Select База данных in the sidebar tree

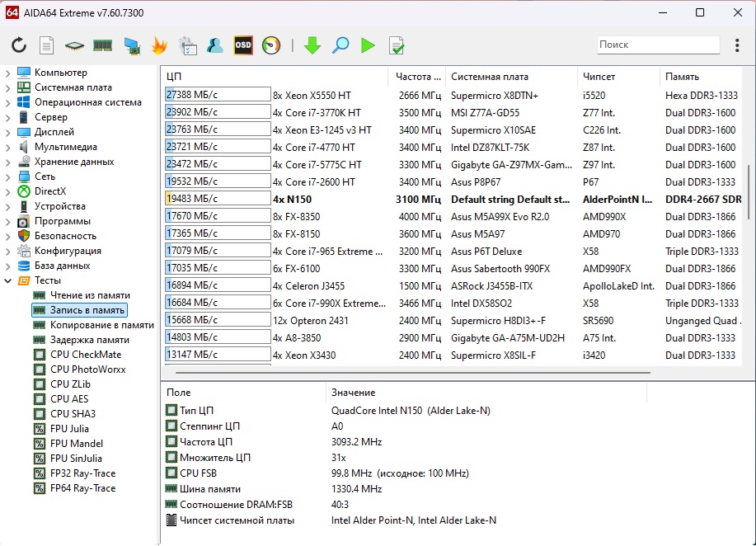point(62,266)
